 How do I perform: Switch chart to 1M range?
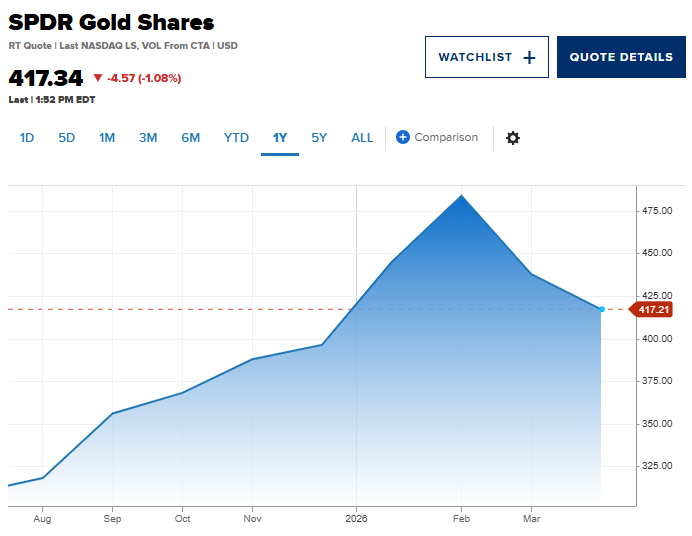[x=107, y=138]
